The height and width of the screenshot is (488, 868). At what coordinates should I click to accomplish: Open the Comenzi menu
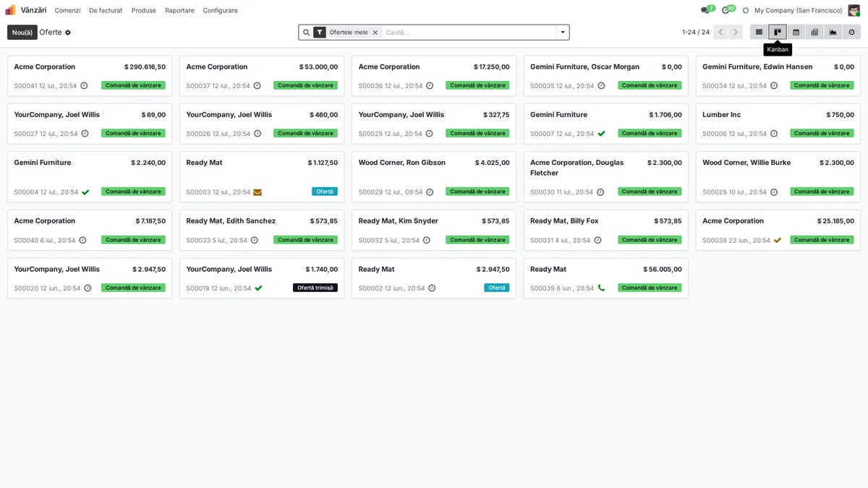coord(67,10)
